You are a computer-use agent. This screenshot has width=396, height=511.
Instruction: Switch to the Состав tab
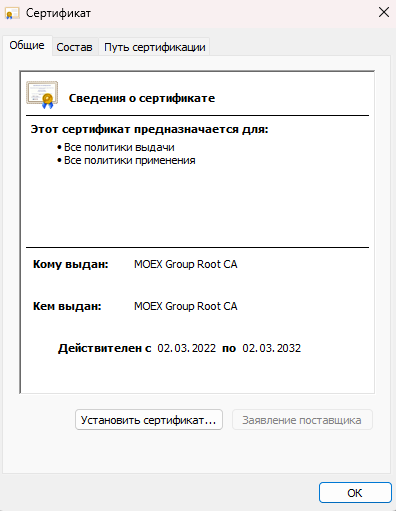[74, 47]
